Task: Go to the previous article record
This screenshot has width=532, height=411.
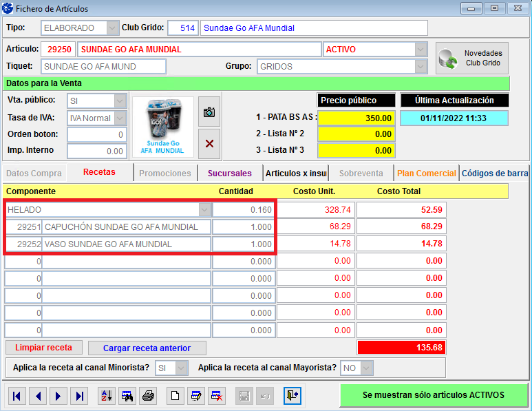Action: pos(38,396)
